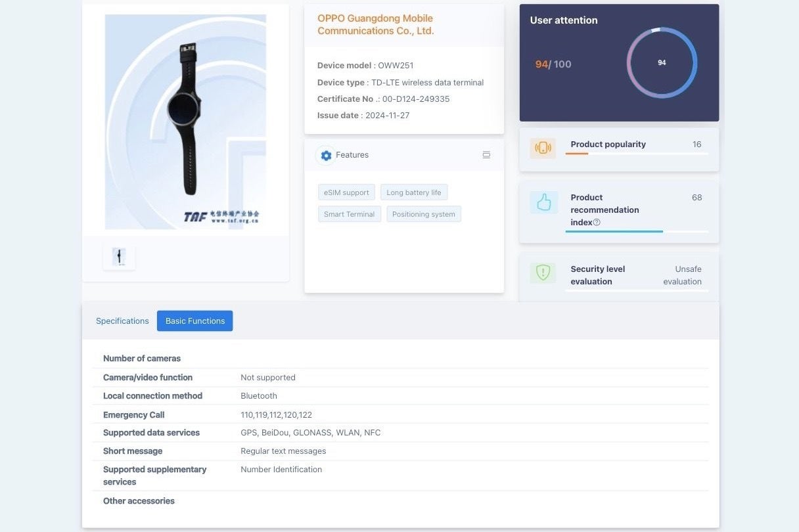
Task: Click the recommendation index value 68
Action: (x=697, y=198)
